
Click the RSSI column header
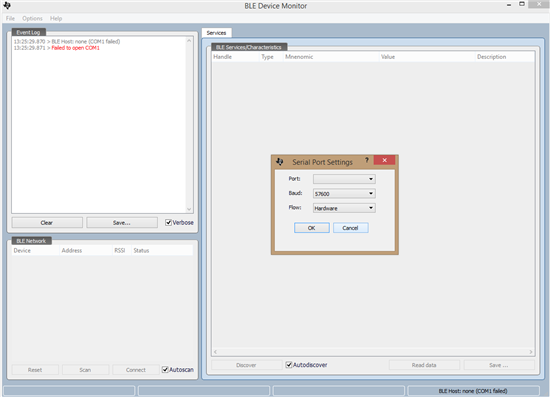coord(122,250)
